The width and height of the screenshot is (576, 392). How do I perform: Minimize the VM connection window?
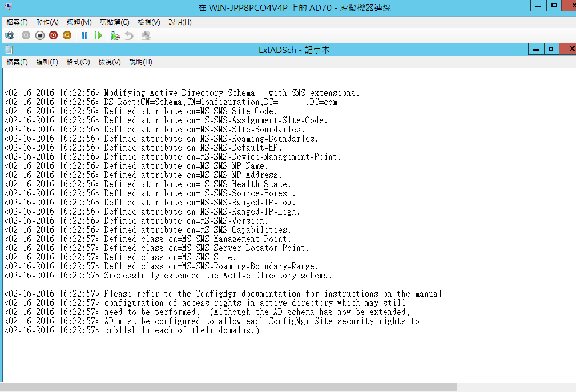point(538,6)
